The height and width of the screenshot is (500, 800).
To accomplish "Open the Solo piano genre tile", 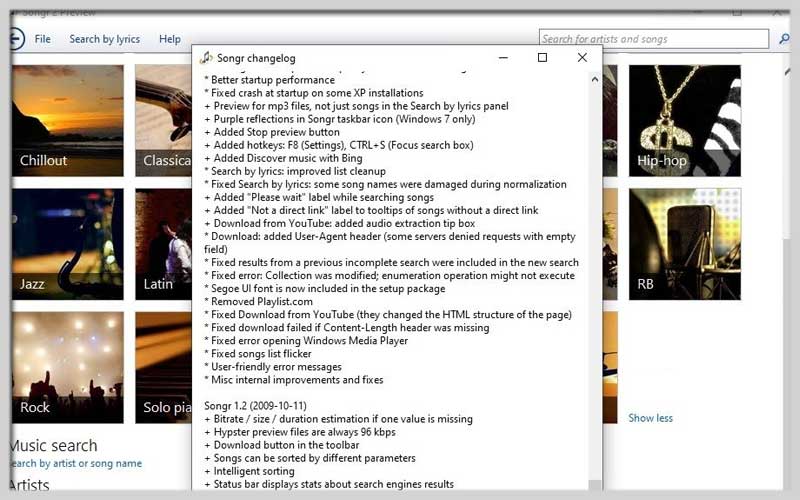I will pos(163,367).
